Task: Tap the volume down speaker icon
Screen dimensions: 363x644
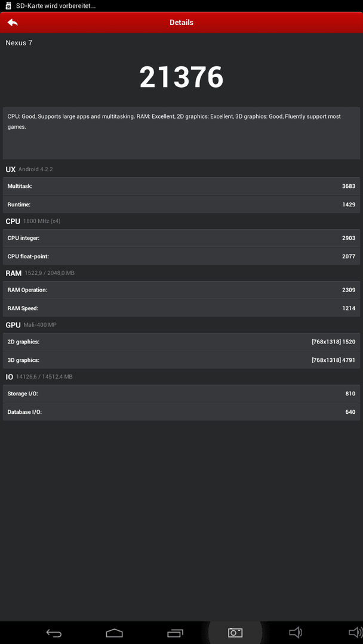Action: (x=296, y=633)
